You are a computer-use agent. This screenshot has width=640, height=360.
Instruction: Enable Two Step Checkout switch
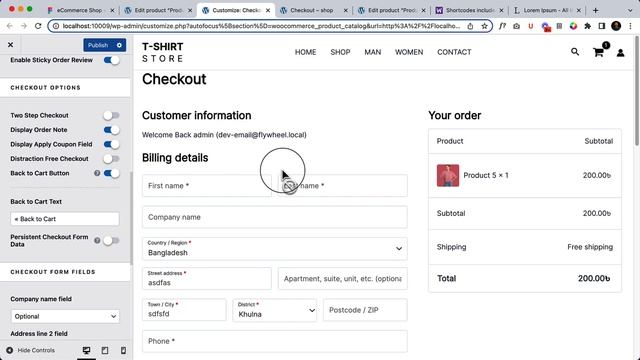coord(111,116)
